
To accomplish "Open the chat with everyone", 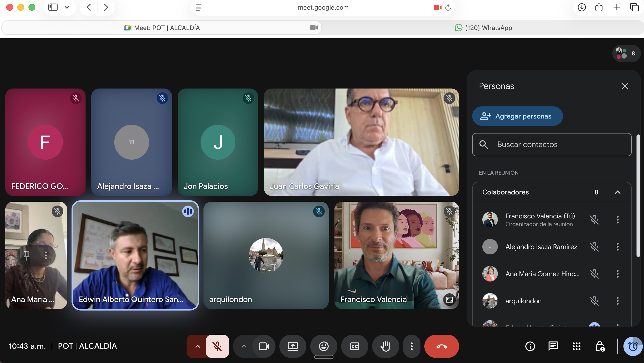I will click(x=553, y=346).
